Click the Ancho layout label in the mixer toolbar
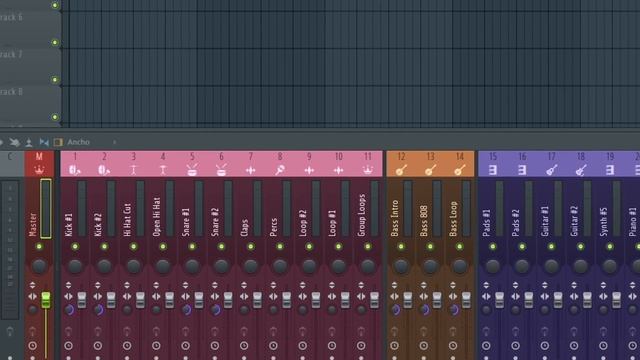 pyautogui.click(x=78, y=142)
